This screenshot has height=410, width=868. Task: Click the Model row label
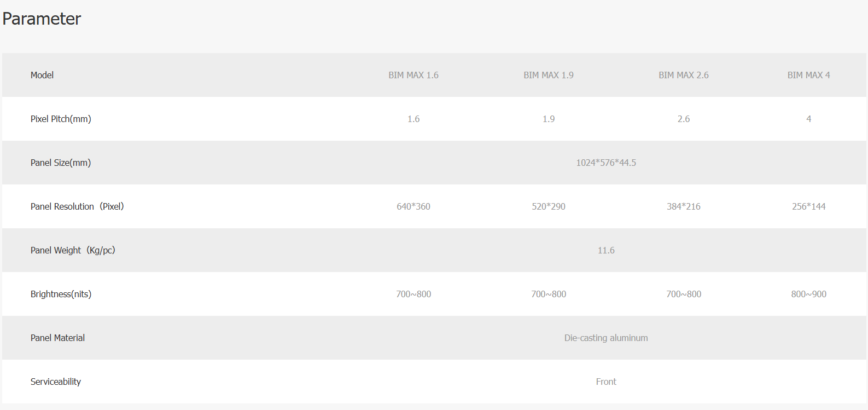42,75
